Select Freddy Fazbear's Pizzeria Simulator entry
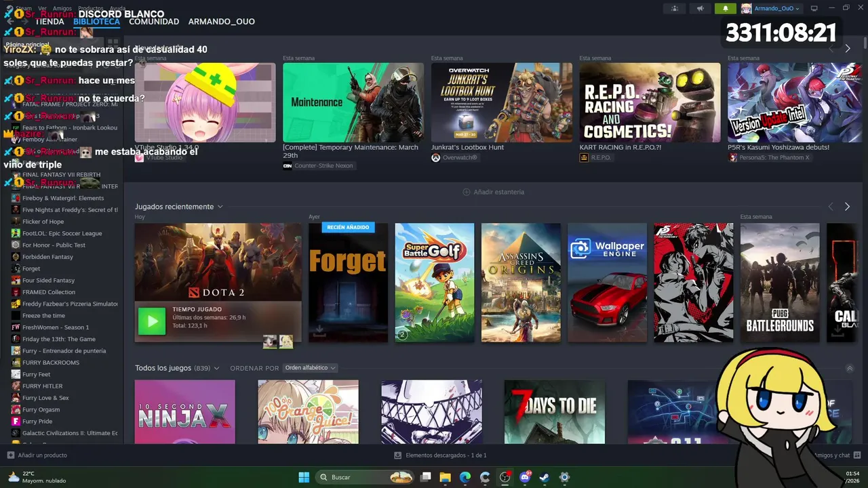The height and width of the screenshot is (488, 868). tap(70, 304)
